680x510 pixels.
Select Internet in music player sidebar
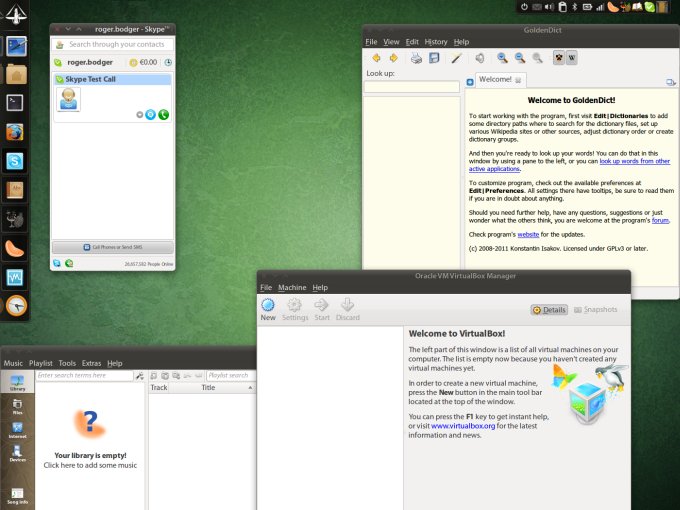point(17,429)
